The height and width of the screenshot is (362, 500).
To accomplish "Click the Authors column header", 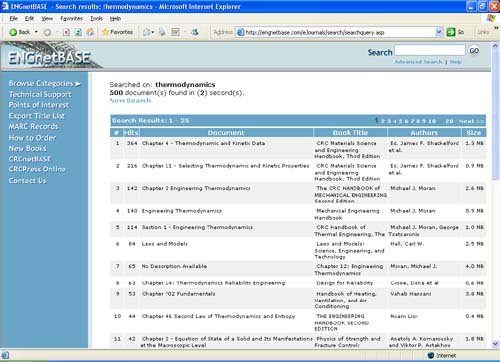I will [424, 133].
